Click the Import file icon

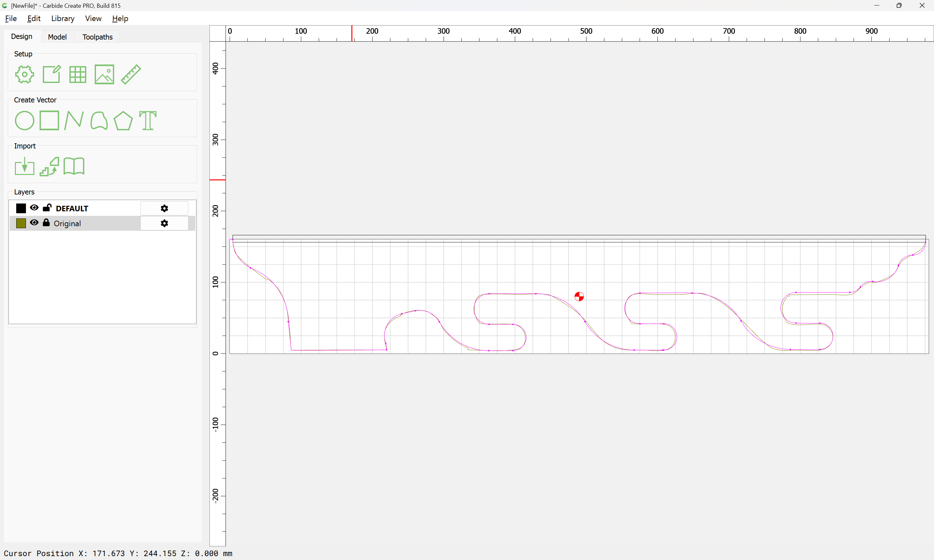(25, 167)
